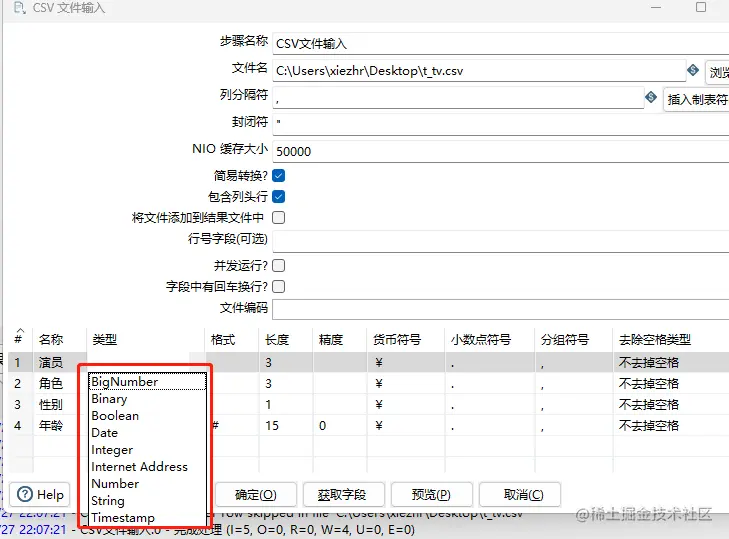The width and height of the screenshot is (729, 539).
Task: Toggle the 包含列头行 checkbox
Action: (278, 197)
